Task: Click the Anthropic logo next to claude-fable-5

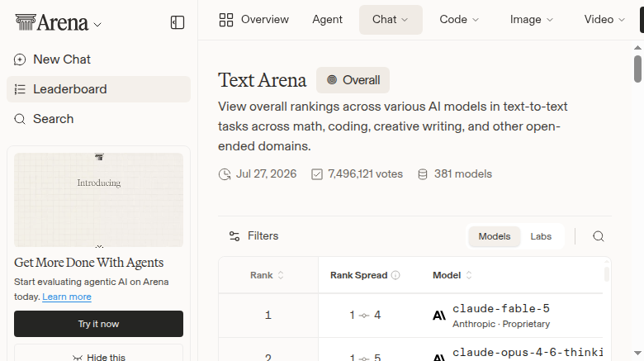Action: point(439,316)
